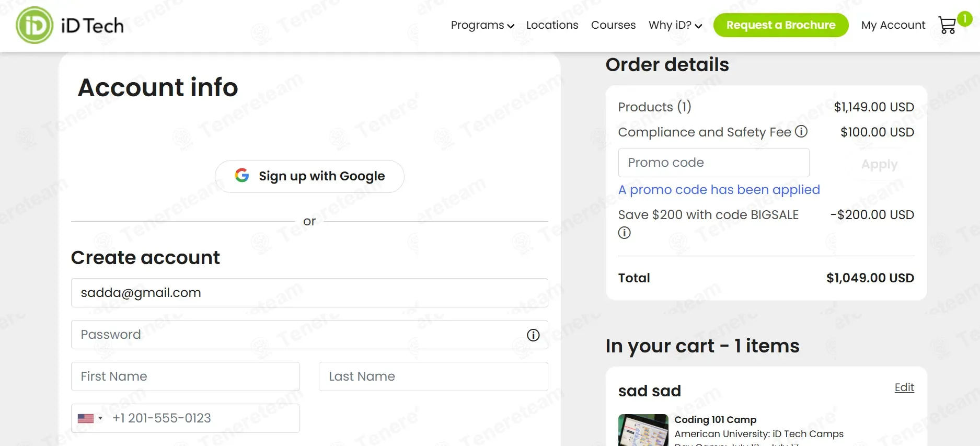The image size is (980, 446).
Task: Go to My Account
Action: click(893, 25)
